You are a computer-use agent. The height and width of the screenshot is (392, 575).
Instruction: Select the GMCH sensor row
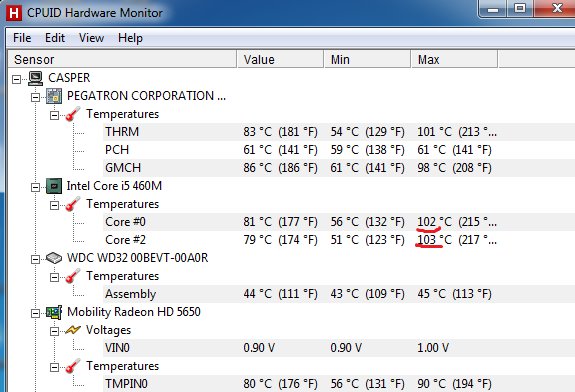[x=339, y=168]
